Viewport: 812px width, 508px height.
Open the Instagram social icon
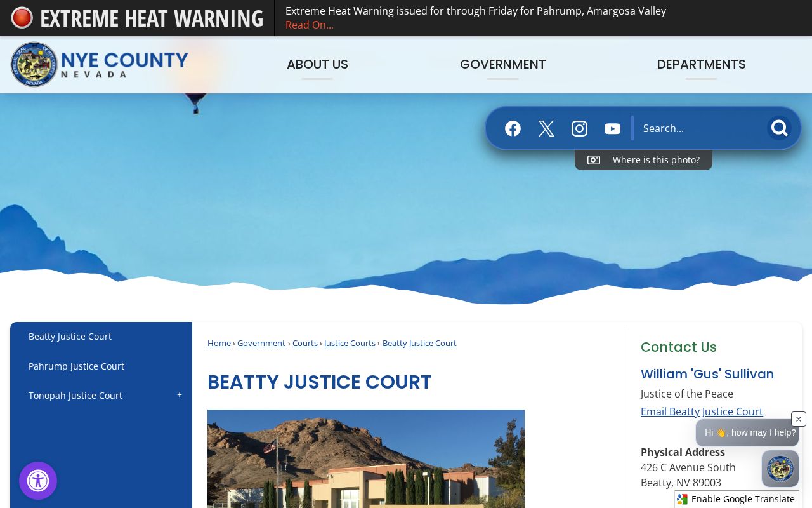point(579,128)
